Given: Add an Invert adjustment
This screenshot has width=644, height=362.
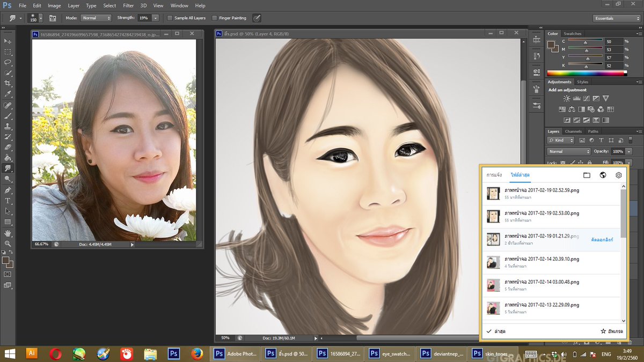Looking at the screenshot, I should [x=567, y=120].
